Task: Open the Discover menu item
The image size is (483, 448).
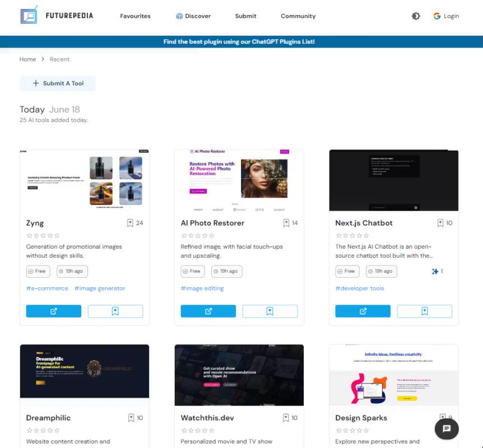Action: click(x=193, y=16)
